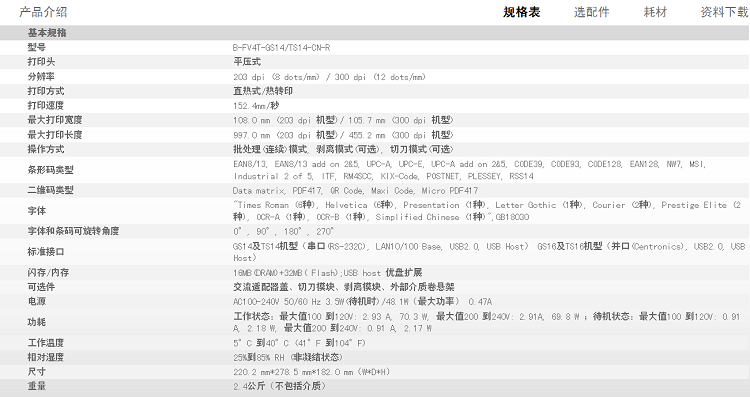The image size is (750, 397).
Task: Click the 203 dpi / 300 dpi resolution value
Action: (329, 77)
